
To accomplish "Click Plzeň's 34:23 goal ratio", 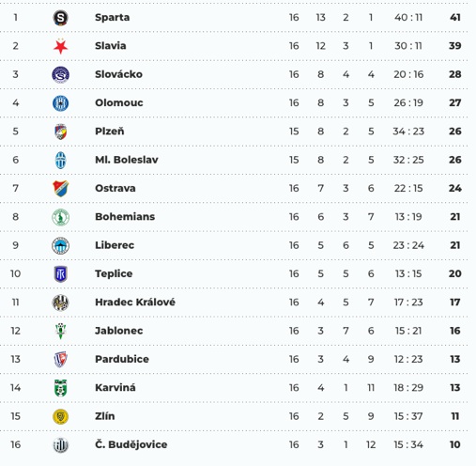I will coord(408,132).
